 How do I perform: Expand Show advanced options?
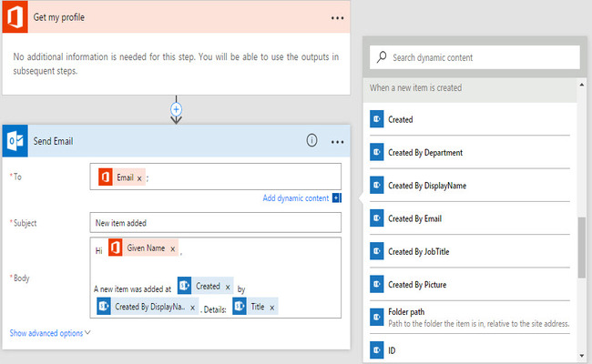tap(51, 333)
